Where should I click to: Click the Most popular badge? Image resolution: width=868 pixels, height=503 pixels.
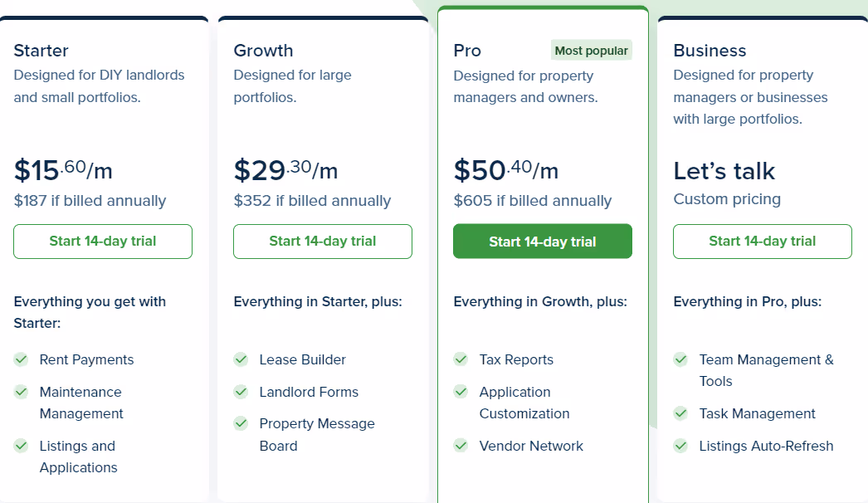coord(591,51)
